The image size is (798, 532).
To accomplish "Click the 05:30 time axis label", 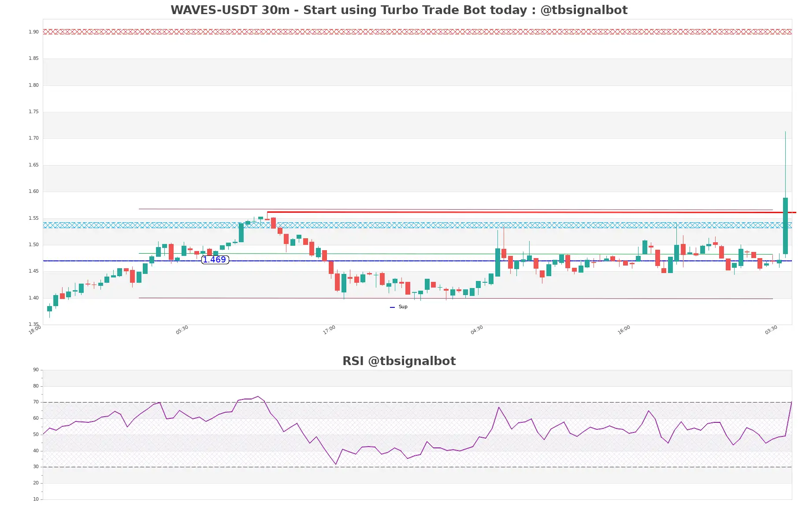I will (x=182, y=330).
